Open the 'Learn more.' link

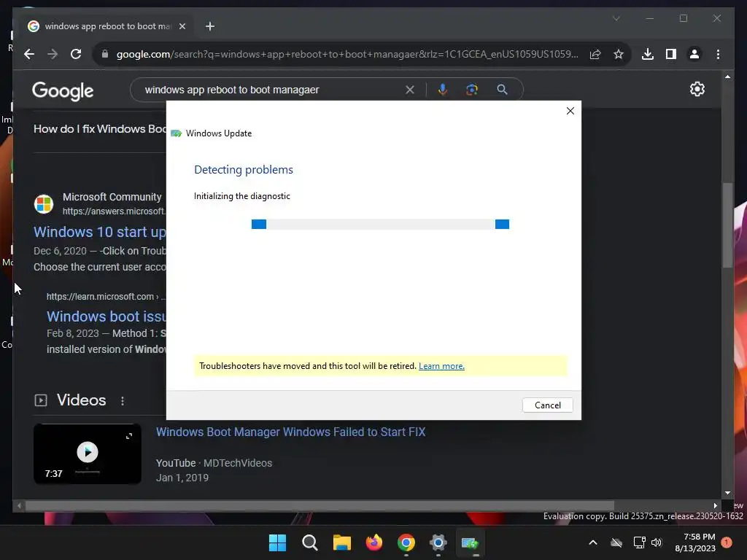441,366
